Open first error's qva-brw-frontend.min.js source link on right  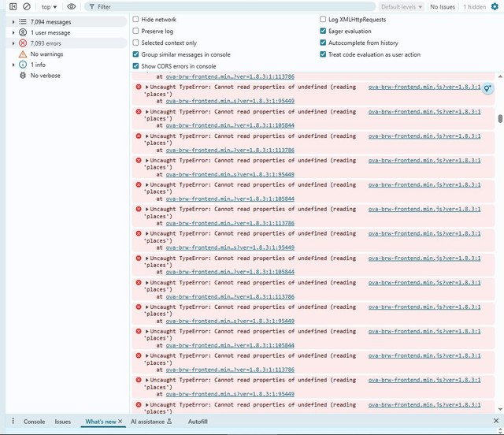424,87
